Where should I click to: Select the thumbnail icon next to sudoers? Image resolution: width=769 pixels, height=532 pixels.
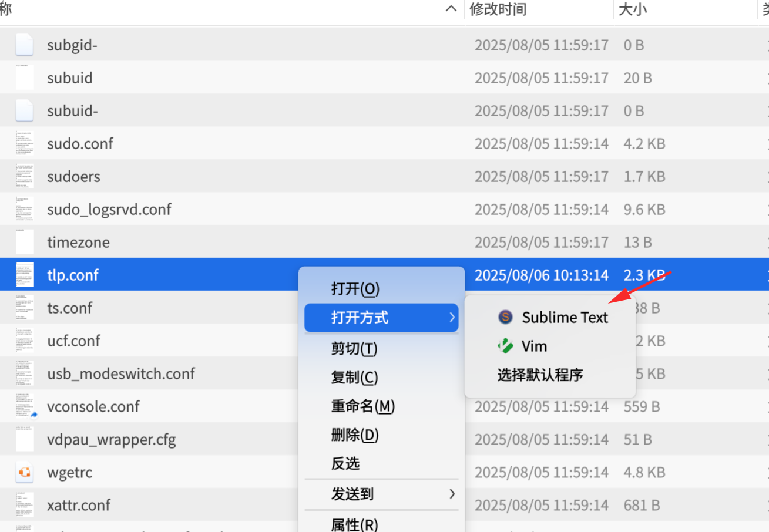24,176
